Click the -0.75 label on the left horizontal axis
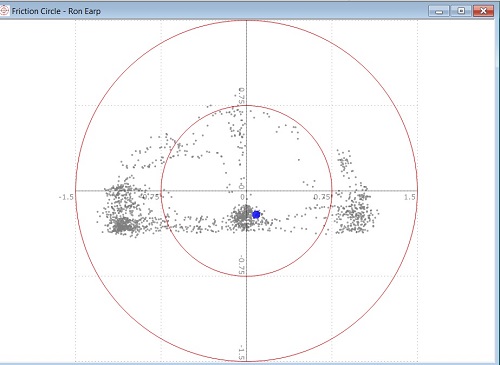The image size is (500, 365). point(150,197)
